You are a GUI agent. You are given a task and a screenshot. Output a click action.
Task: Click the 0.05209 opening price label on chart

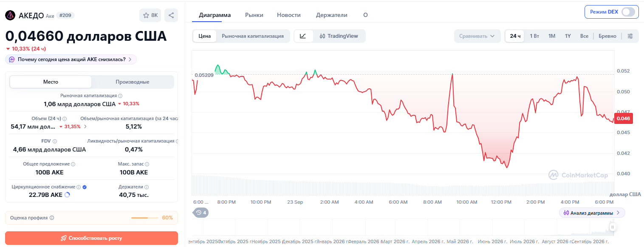(x=204, y=75)
